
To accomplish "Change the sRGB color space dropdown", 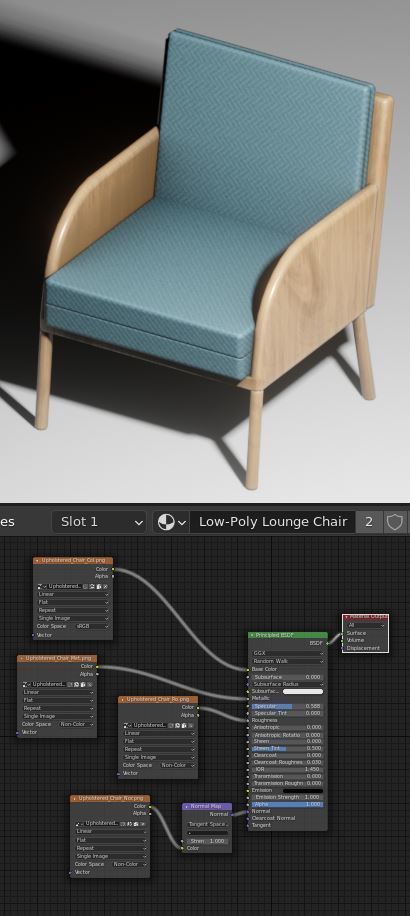I will click(x=92, y=626).
